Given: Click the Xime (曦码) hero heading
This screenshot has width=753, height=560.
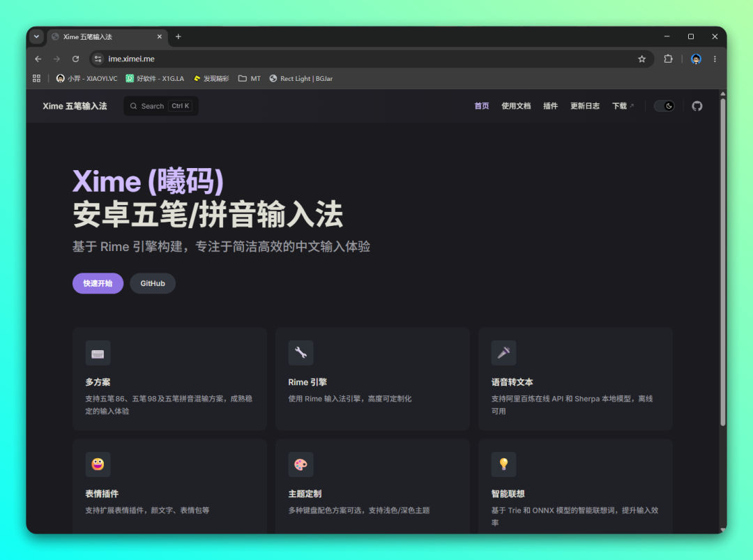Looking at the screenshot, I should click(x=148, y=181).
